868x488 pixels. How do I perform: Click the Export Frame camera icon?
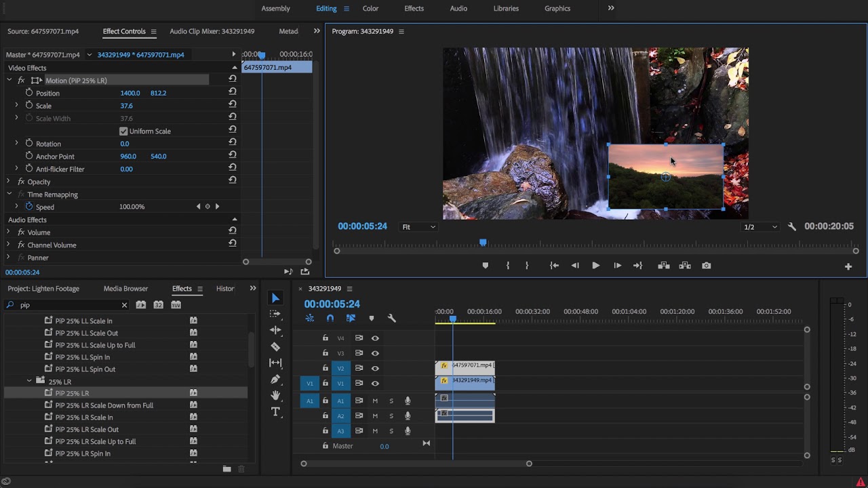pos(706,266)
